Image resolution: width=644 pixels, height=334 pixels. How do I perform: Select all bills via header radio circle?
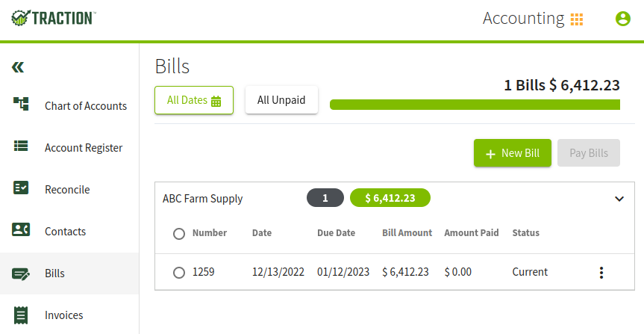coord(178,234)
